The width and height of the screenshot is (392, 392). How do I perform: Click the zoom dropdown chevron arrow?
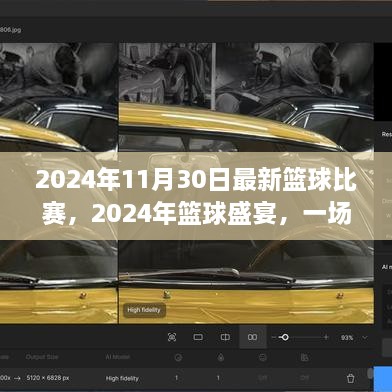(365, 338)
